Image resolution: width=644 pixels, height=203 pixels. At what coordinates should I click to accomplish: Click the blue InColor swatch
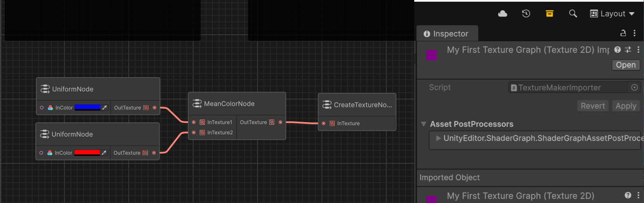tap(87, 107)
